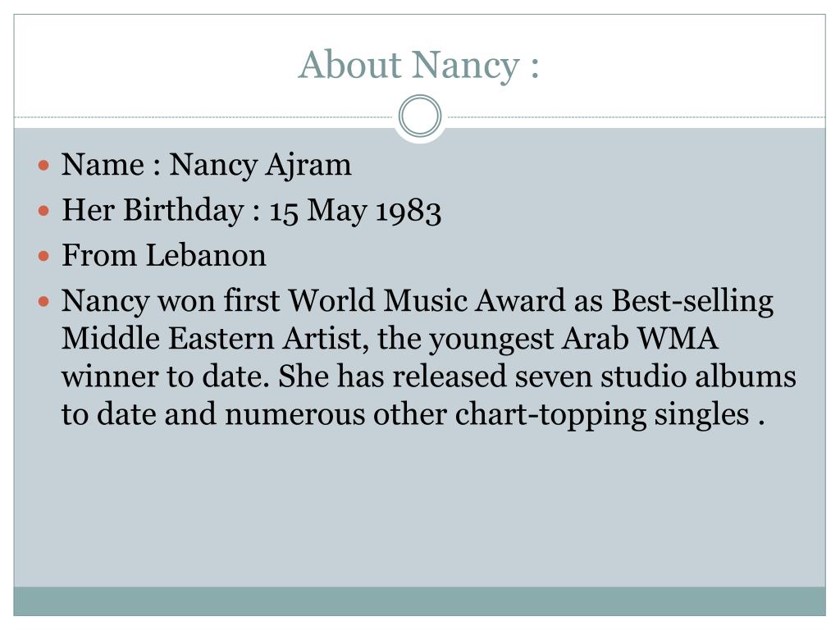Click the words Her Birthday
This screenshot has height=630, width=840.
coord(153,211)
